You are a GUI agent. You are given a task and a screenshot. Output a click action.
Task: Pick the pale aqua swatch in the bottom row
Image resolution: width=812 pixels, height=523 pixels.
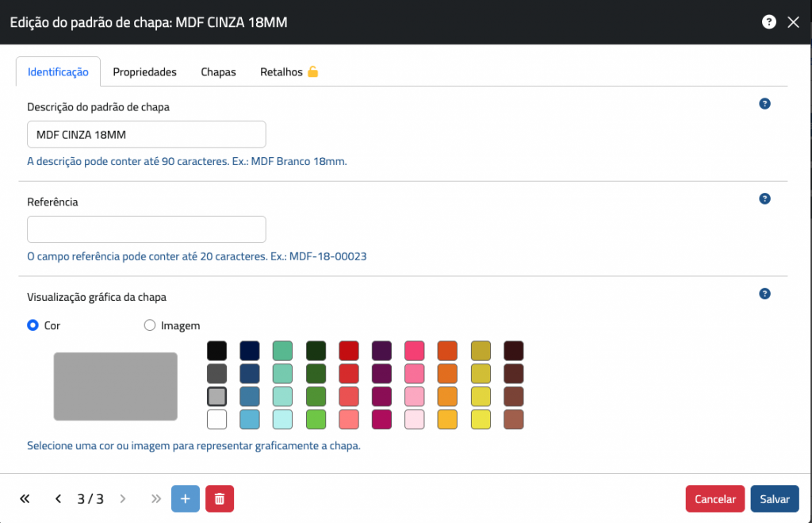(283, 419)
